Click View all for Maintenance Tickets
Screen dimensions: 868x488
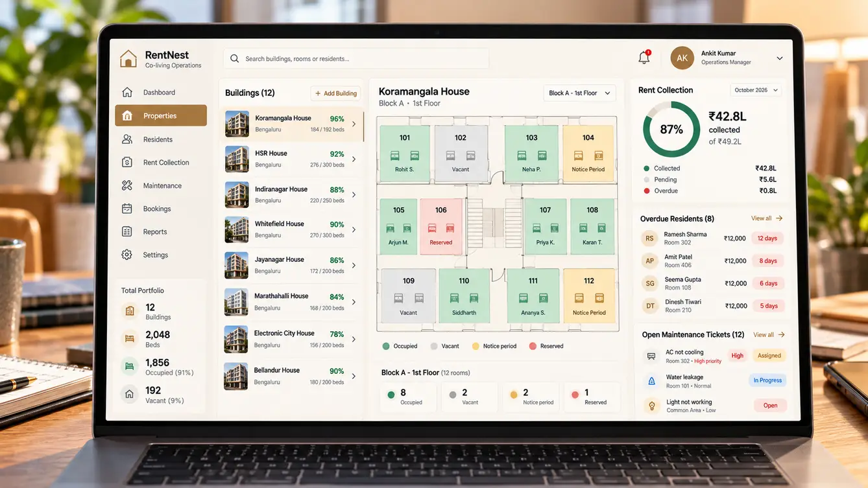click(x=769, y=335)
